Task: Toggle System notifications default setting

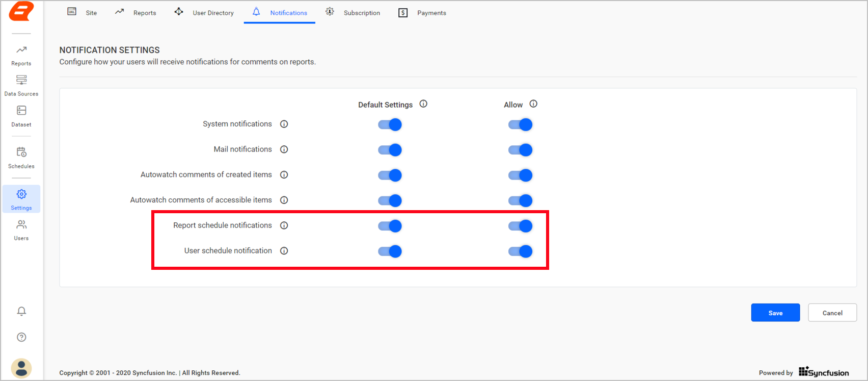Action: [390, 124]
